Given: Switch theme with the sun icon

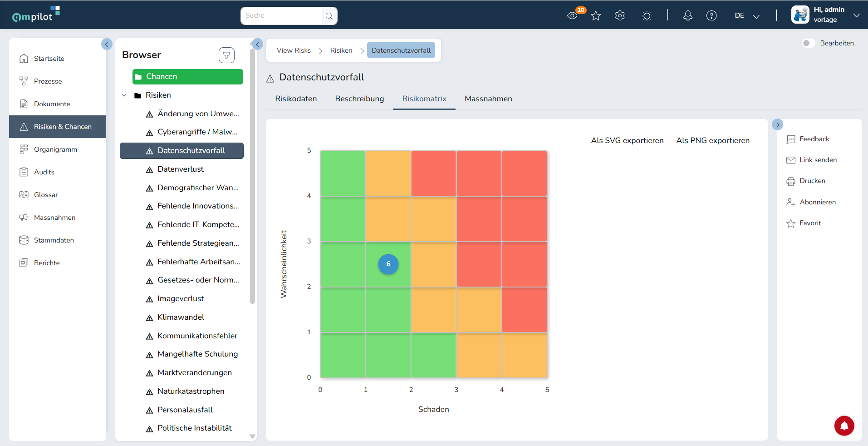Looking at the screenshot, I should click(x=647, y=16).
